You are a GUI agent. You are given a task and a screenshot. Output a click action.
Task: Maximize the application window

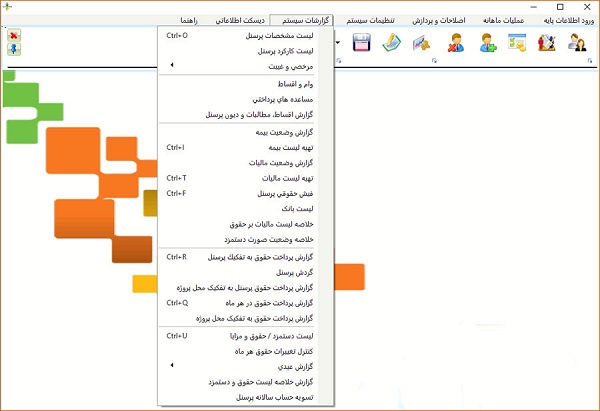pyautogui.click(x=560, y=7)
